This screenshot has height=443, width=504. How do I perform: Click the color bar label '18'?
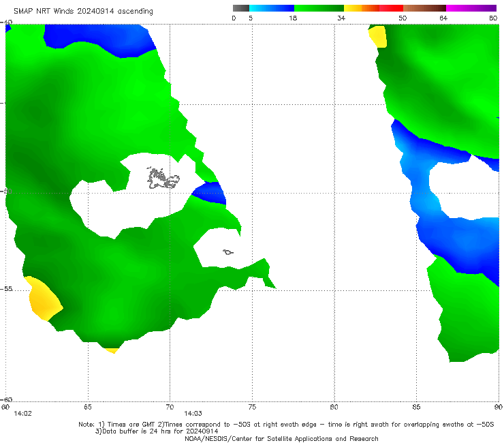coord(292,18)
